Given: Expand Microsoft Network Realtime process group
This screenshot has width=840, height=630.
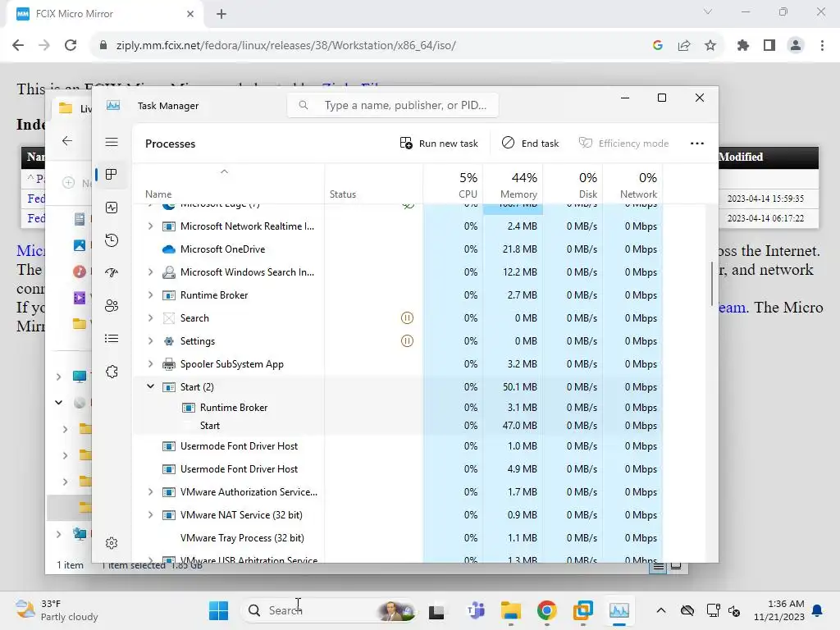Looking at the screenshot, I should (151, 226).
